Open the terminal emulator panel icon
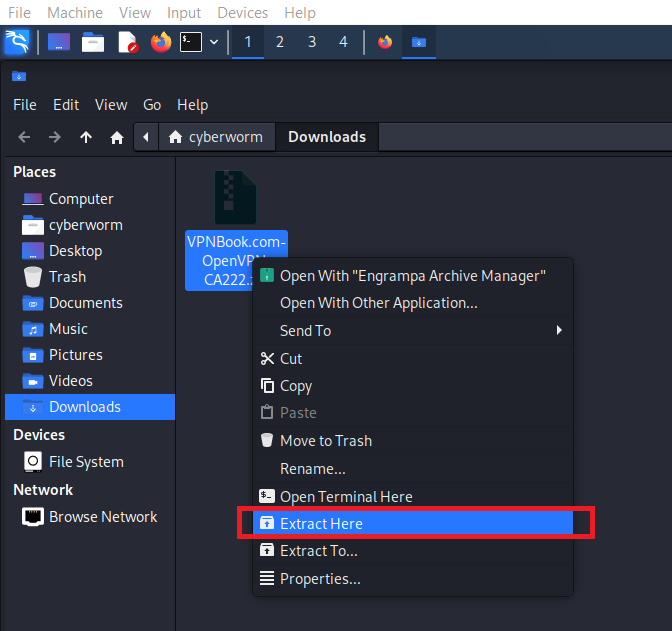 tap(190, 42)
